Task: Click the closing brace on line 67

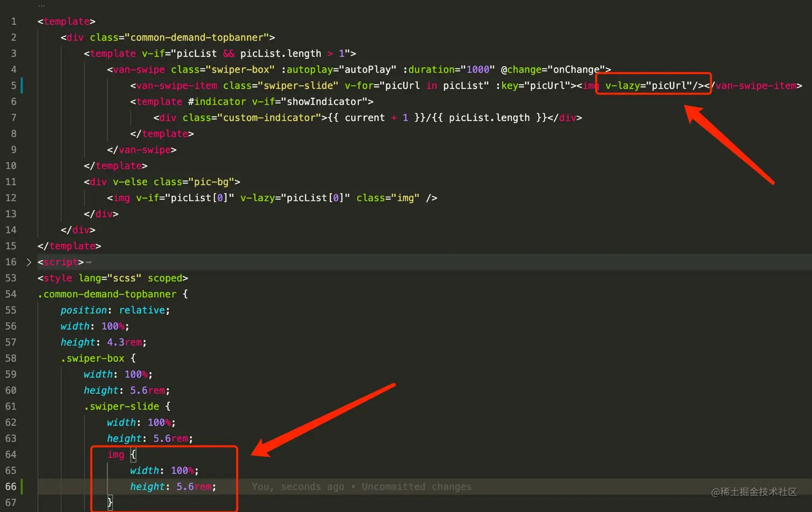Action: pyautogui.click(x=110, y=503)
